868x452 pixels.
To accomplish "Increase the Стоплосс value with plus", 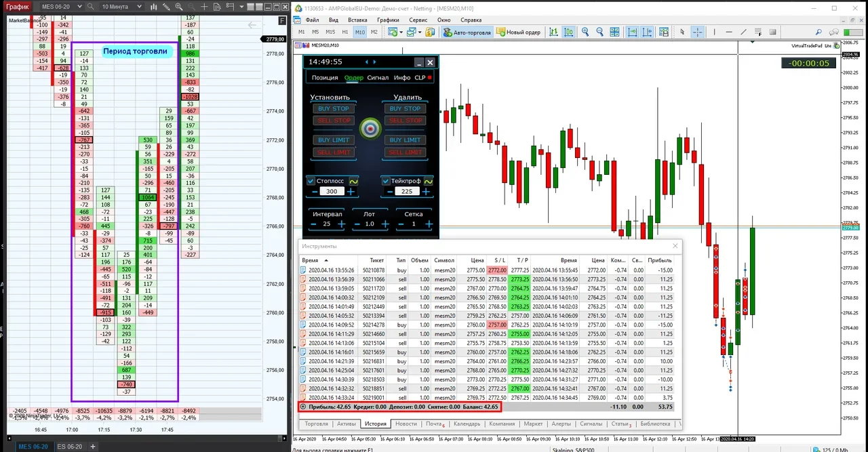I will pyautogui.click(x=351, y=192).
